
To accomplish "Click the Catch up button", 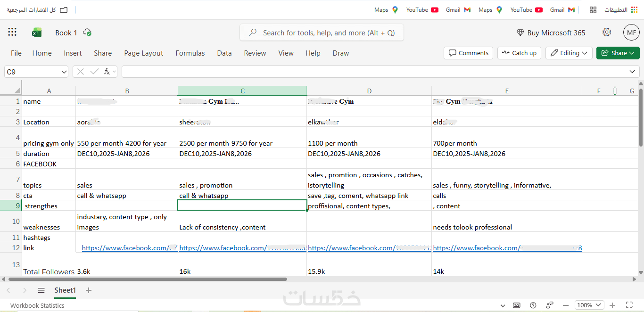I will [519, 53].
